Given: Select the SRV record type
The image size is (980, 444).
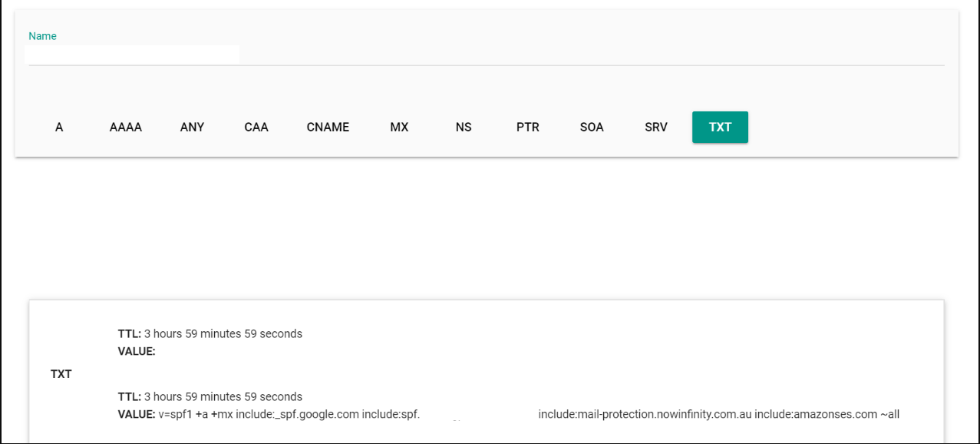Looking at the screenshot, I should point(655,127).
